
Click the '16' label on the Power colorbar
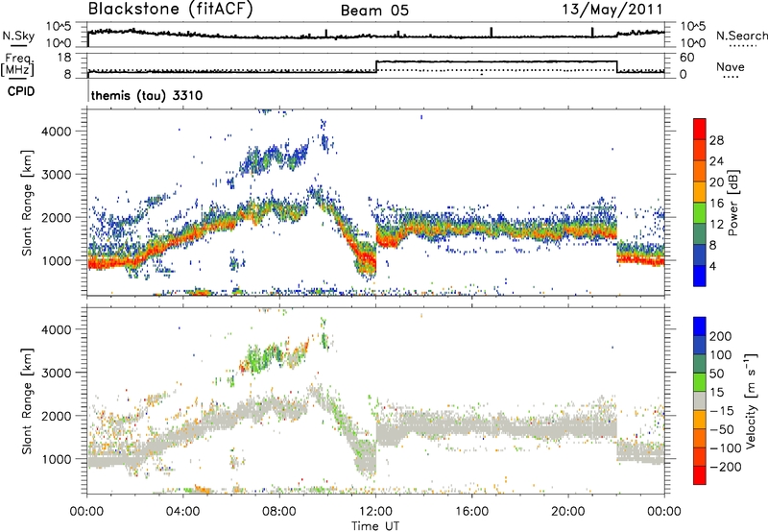coord(716,204)
